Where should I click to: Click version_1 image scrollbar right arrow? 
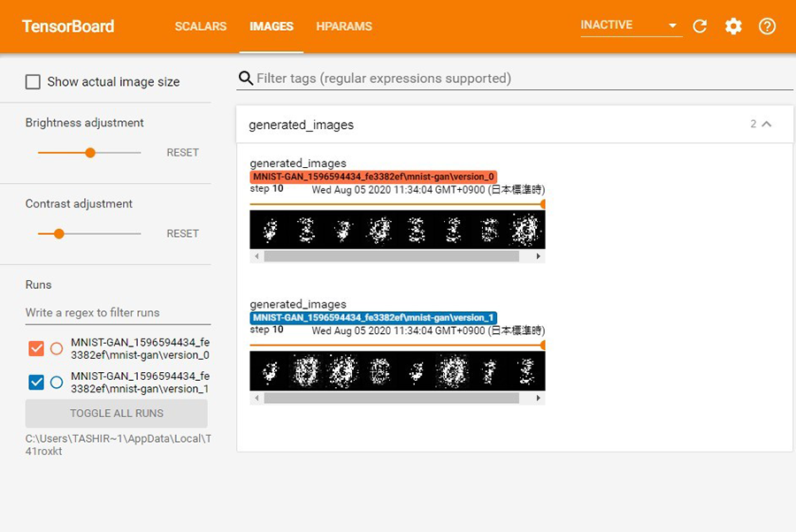538,398
